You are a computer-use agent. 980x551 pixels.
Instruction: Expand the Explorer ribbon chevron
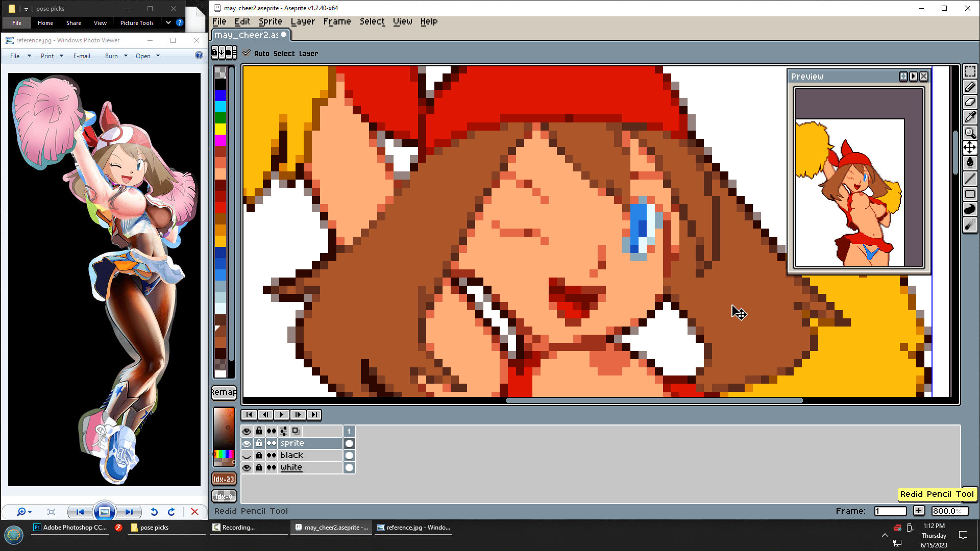168,22
